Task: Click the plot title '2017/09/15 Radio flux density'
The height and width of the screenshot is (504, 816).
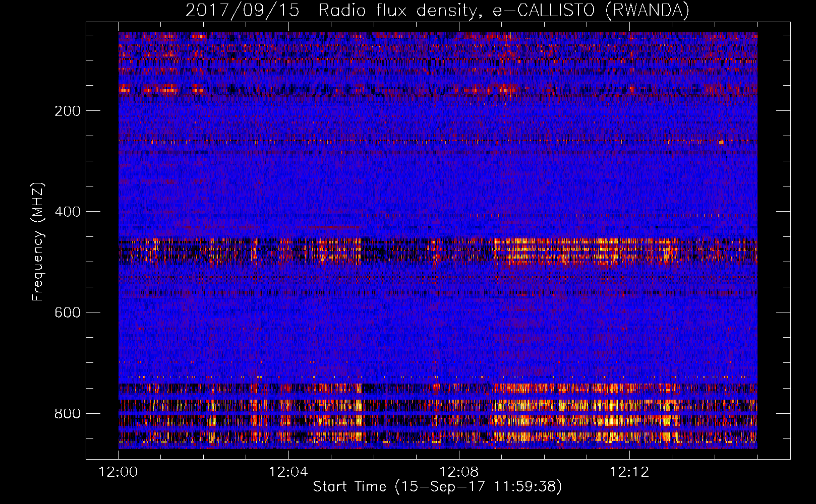Action: tap(437, 11)
